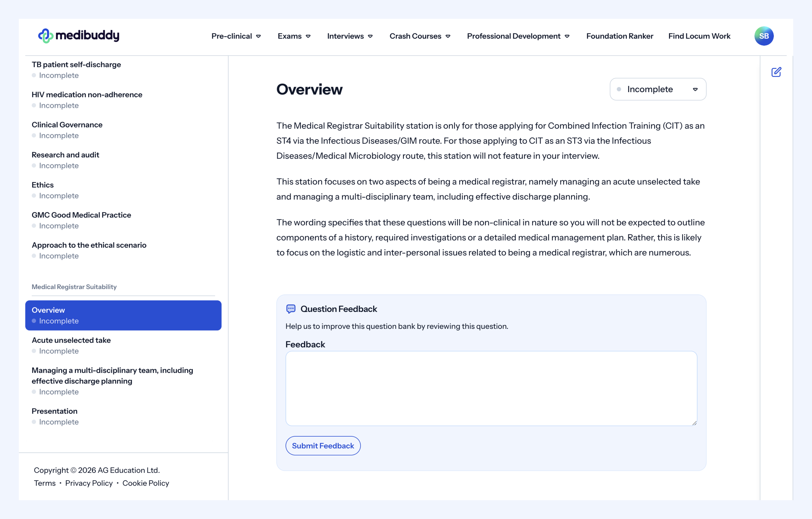The height and width of the screenshot is (519, 812).
Task: Click the status dot next to Incomplete selector
Action: pyautogui.click(x=619, y=89)
